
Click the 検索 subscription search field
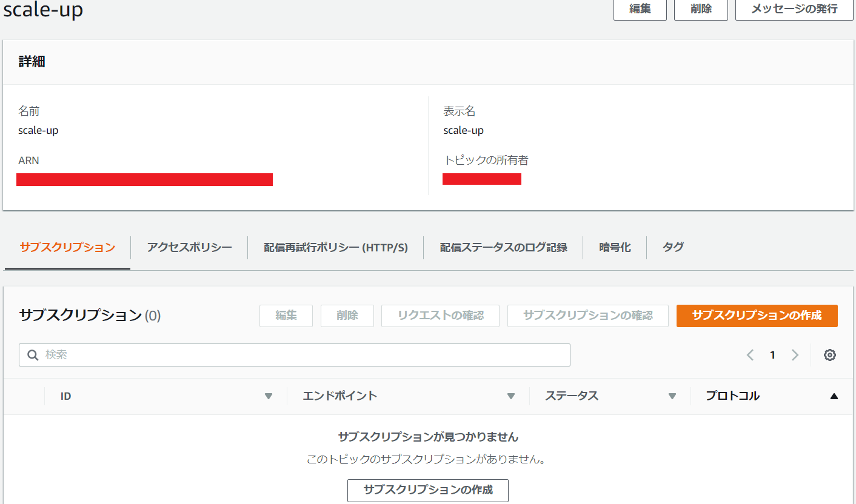[x=303, y=355]
